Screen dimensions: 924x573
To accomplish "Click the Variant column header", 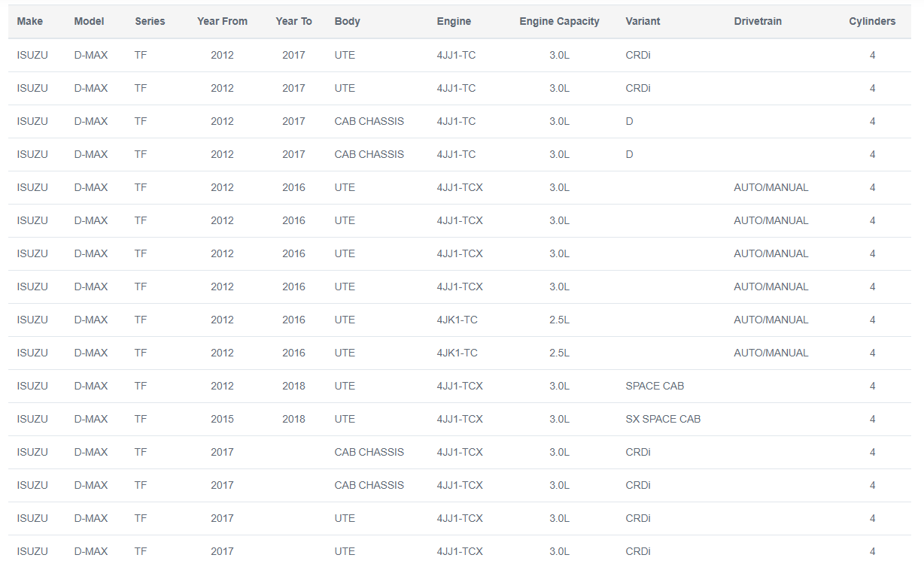I will (643, 21).
